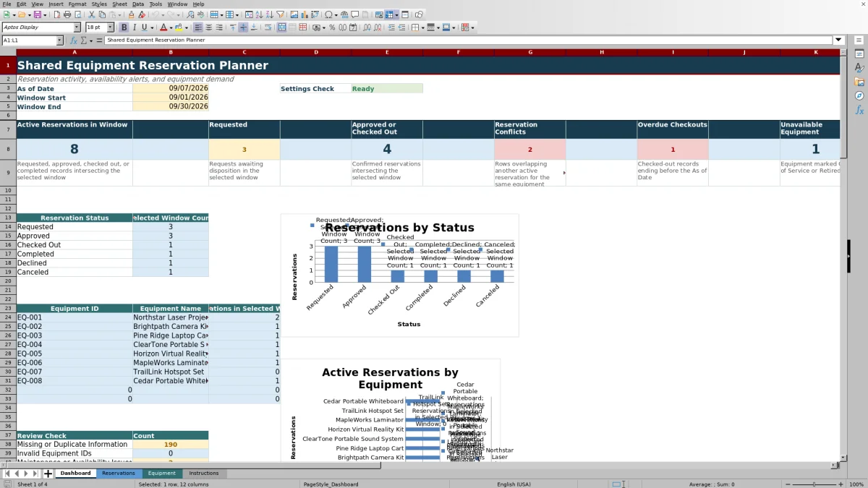Open sidebar Functions fx panel icon
The image size is (868, 488).
click(859, 110)
